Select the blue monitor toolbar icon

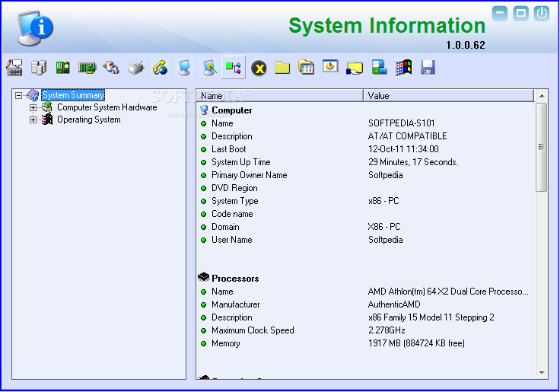[x=184, y=68]
